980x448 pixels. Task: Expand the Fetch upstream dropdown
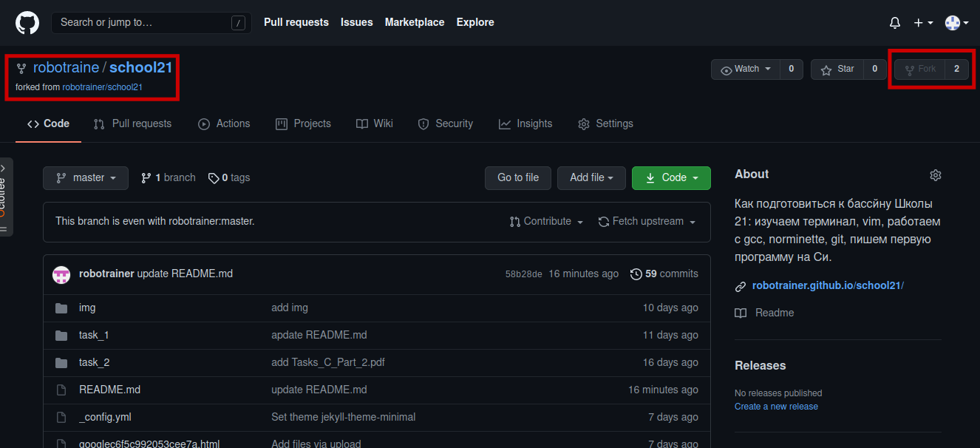click(x=647, y=222)
